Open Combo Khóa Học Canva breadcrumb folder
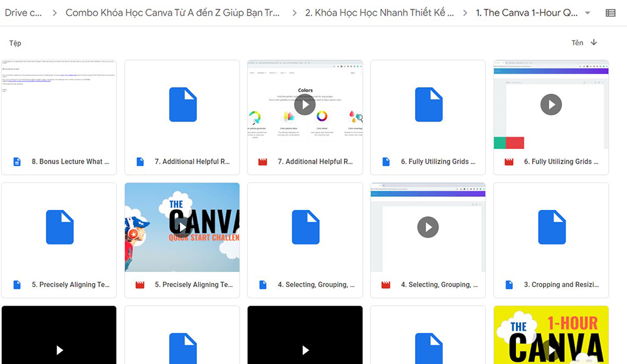Viewport: 627px width, 364px height. [x=172, y=13]
